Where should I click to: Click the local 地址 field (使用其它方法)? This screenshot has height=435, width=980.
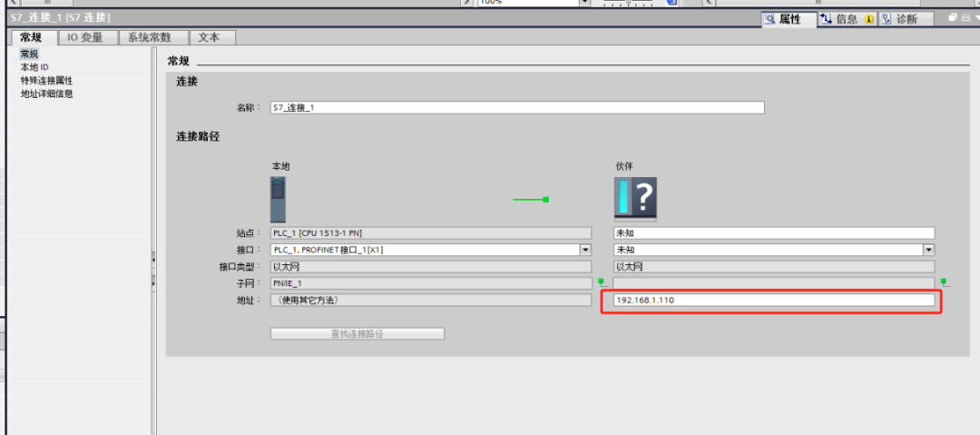(x=431, y=301)
